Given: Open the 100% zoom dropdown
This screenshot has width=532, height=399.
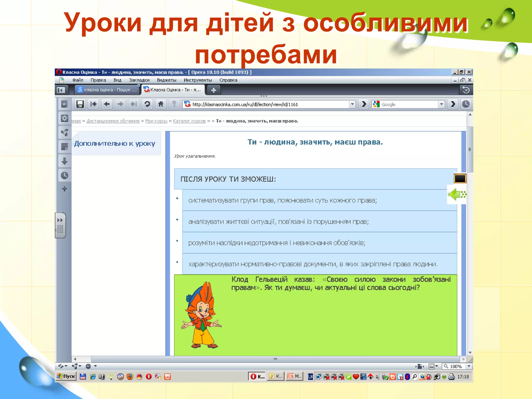Looking at the screenshot, I should point(469,366).
